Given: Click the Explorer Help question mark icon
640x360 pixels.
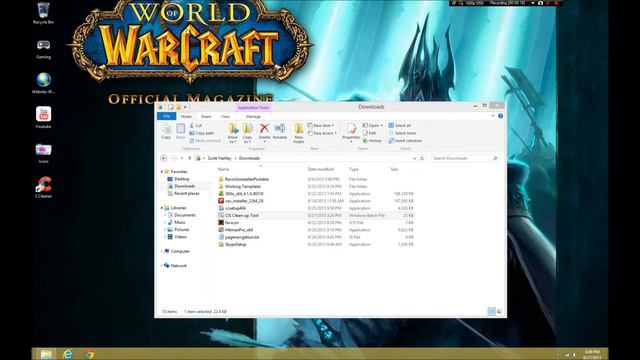Looking at the screenshot, I should tap(500, 116).
